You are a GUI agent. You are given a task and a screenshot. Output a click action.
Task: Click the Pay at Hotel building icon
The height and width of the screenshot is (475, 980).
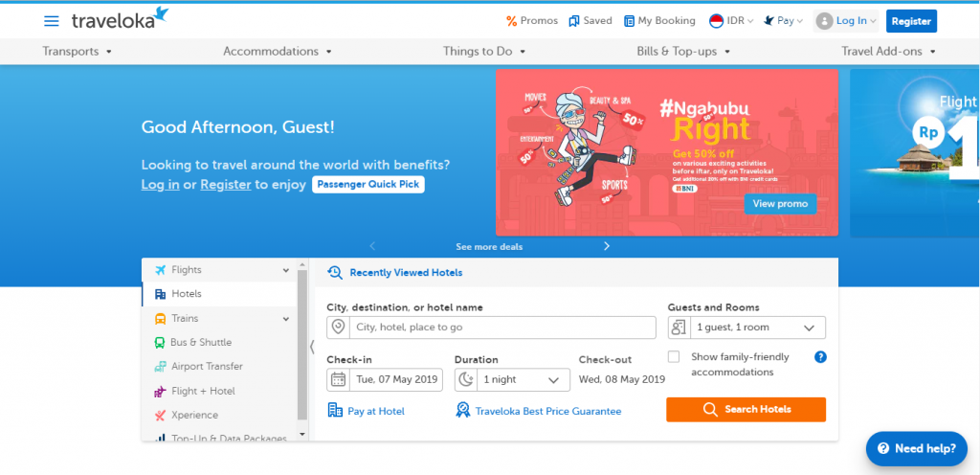pyautogui.click(x=335, y=410)
